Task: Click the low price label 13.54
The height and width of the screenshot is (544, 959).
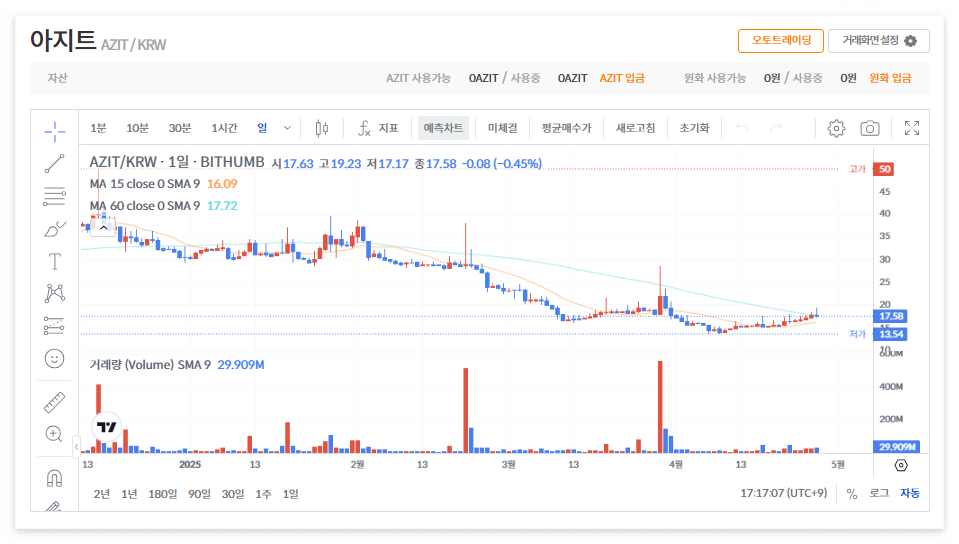Action: pos(890,334)
